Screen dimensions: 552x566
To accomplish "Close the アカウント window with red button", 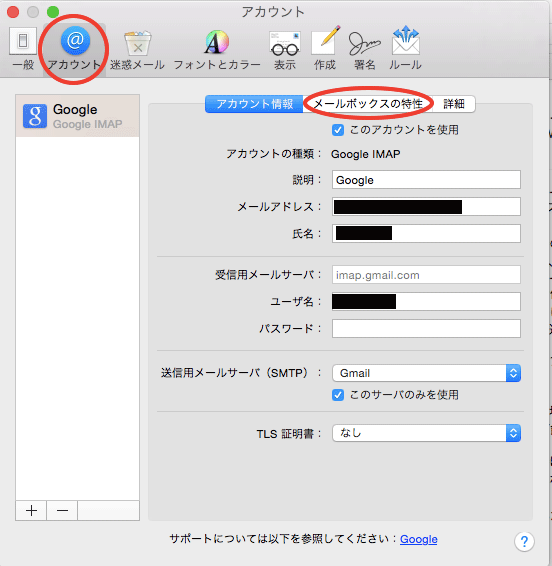I will pyautogui.click(x=13, y=12).
